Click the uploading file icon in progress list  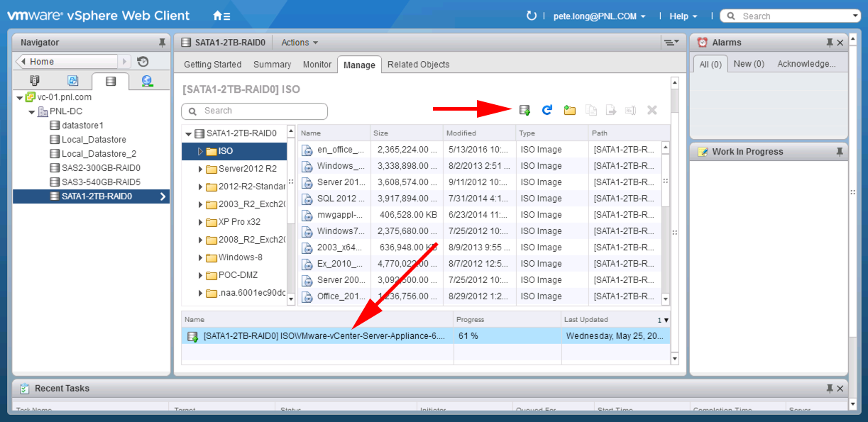(x=192, y=336)
